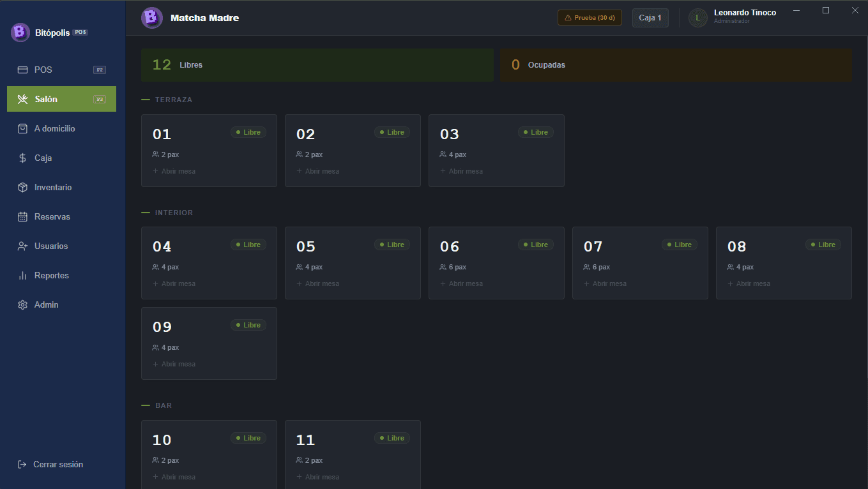Open Reportes from the sidebar

click(62, 275)
